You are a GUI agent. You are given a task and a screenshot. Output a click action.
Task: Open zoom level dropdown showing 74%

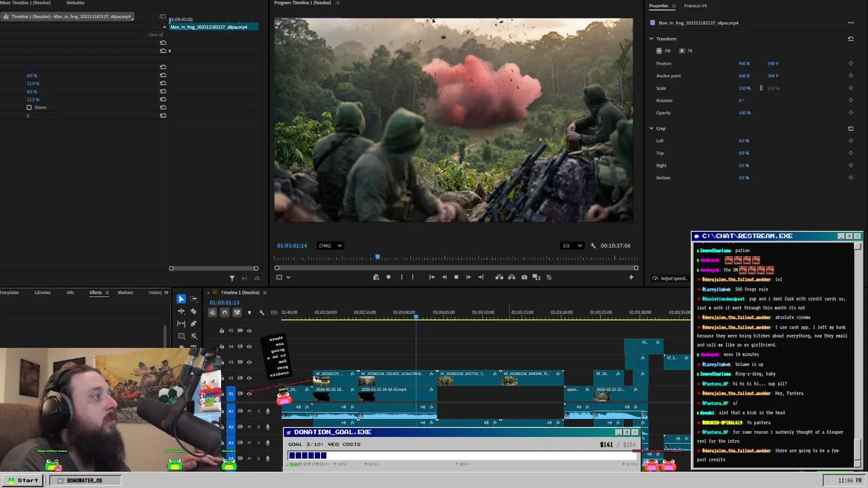331,245
